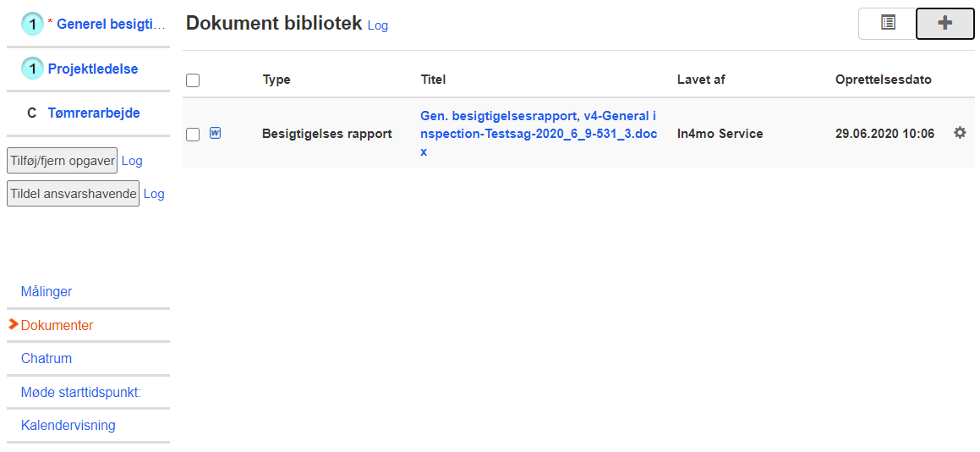
Task: Toggle the select-all checkbox in table header
Action: pos(193,80)
